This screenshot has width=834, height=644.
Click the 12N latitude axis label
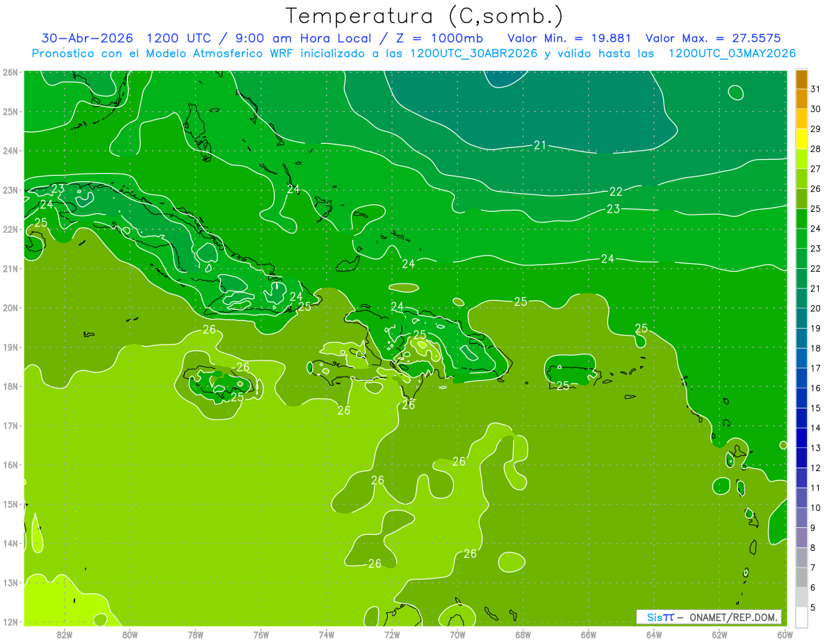point(10,622)
